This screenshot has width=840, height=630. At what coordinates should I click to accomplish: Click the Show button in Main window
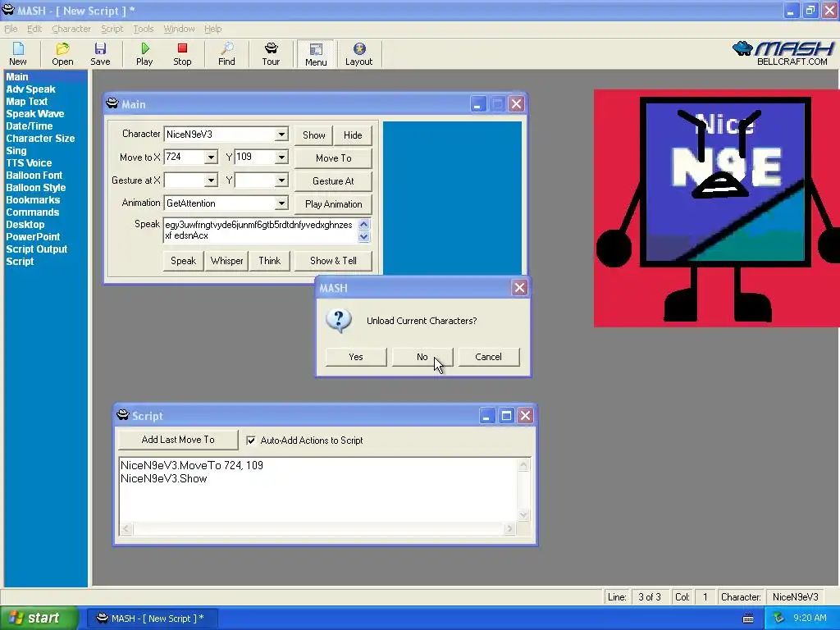(314, 135)
